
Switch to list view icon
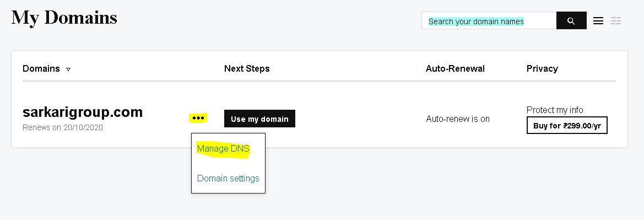point(598,20)
